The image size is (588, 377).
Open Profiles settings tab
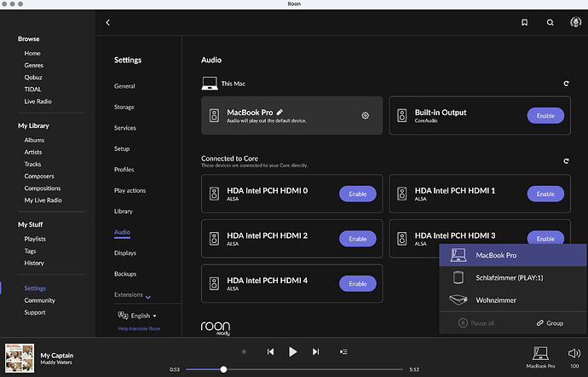click(124, 170)
